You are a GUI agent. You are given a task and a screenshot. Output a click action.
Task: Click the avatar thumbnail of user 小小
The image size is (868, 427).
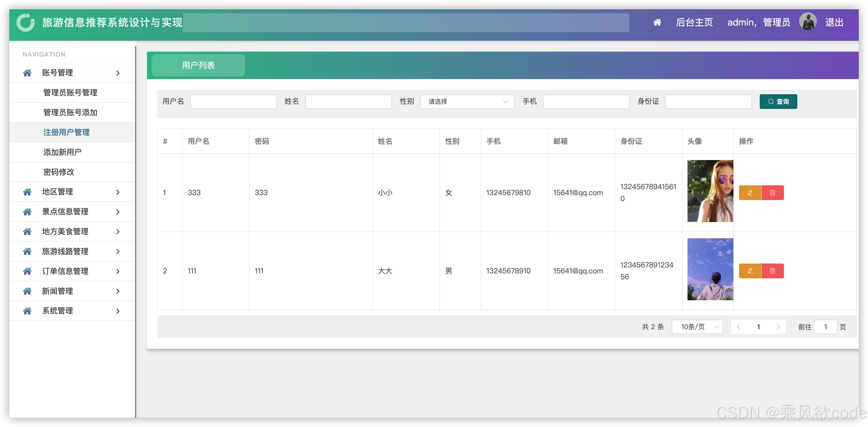point(710,191)
